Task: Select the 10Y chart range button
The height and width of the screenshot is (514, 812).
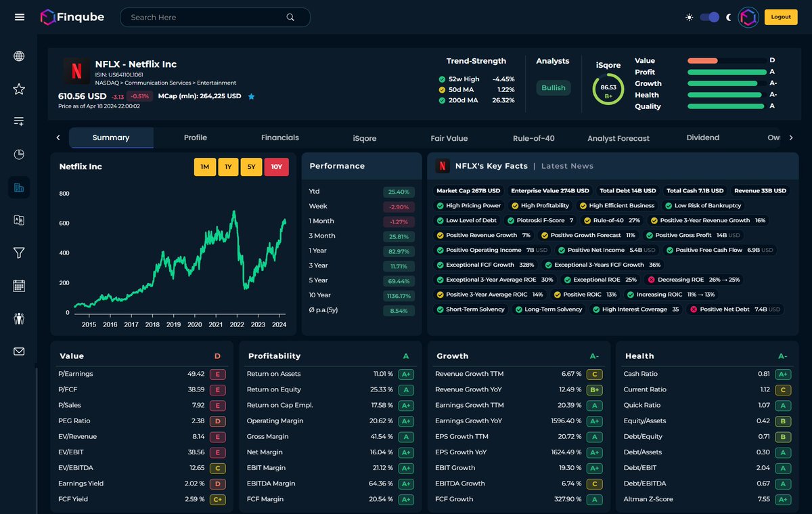Action: coord(277,167)
